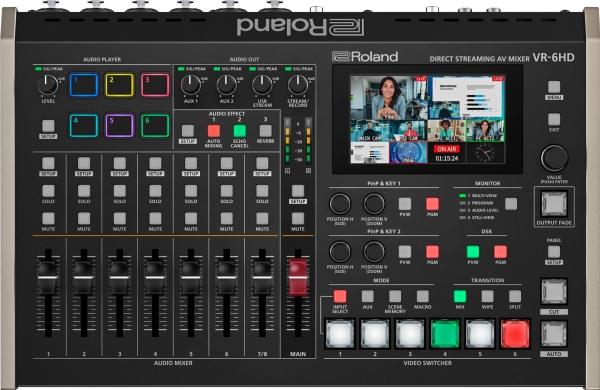Solo audio mixer channel 6

pyautogui.click(x=227, y=191)
